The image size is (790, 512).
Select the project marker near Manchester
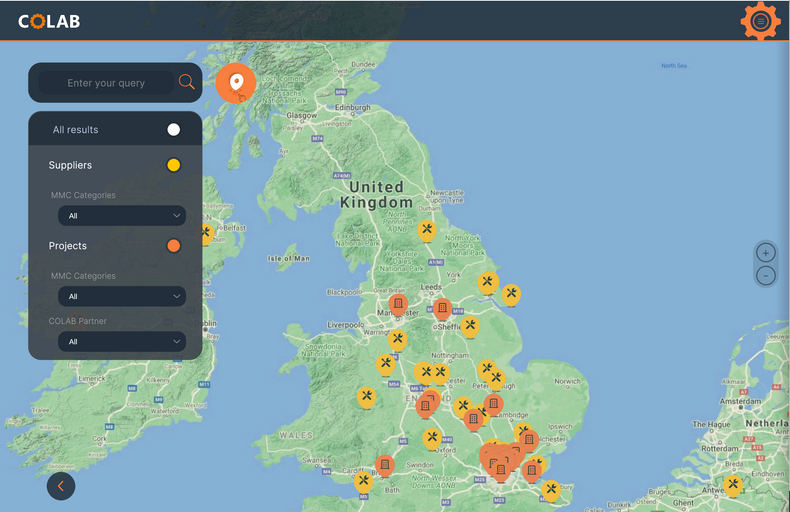point(398,303)
